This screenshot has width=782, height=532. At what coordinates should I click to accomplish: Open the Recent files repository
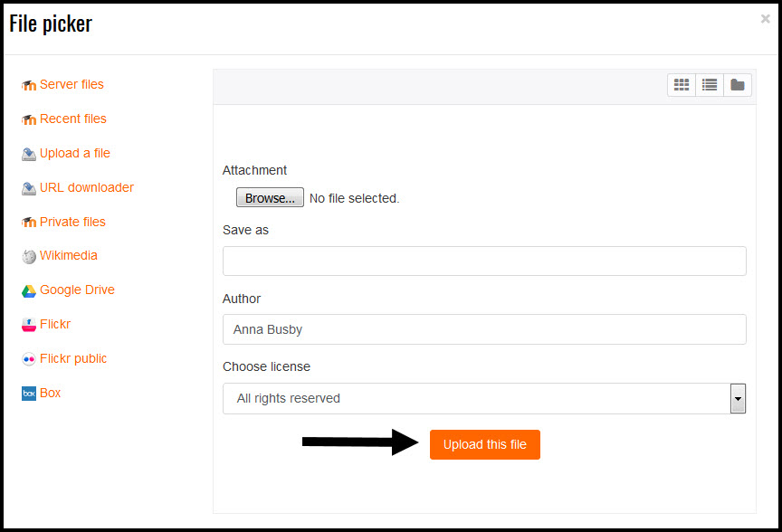coord(72,119)
